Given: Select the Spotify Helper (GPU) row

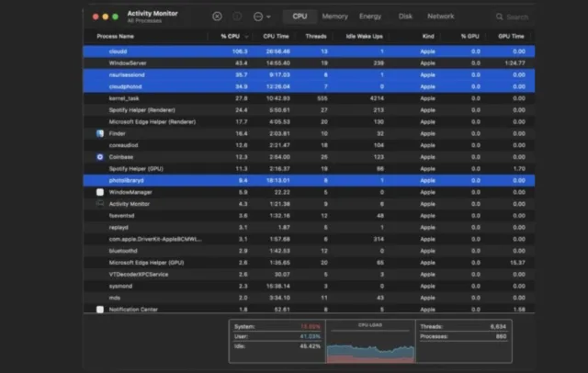Looking at the screenshot, I should point(309,169).
